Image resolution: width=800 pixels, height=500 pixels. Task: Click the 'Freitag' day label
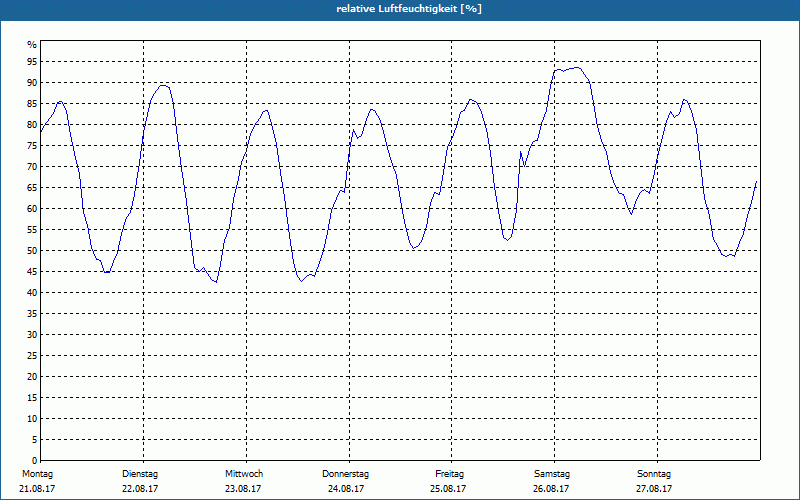449,474
